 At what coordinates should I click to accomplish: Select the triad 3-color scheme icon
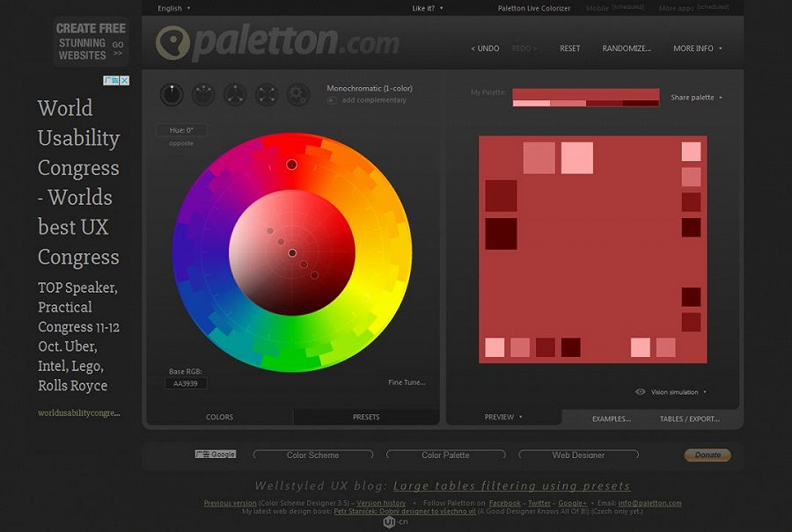click(x=235, y=94)
